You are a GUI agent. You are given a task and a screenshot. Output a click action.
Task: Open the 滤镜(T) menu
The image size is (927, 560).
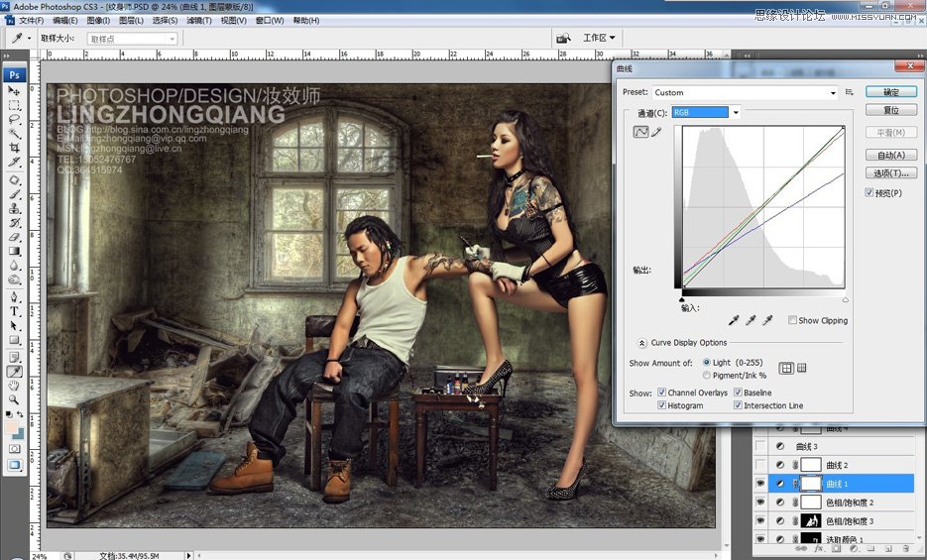tap(200, 20)
